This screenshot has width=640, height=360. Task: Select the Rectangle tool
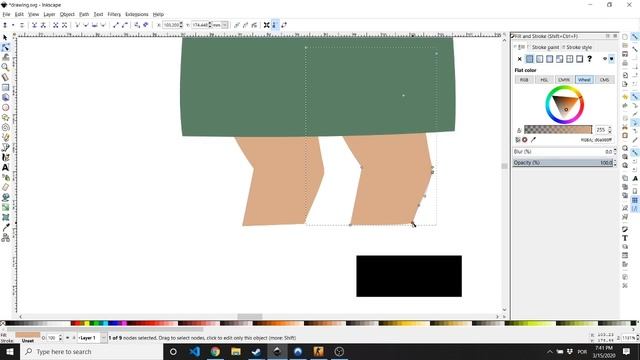coord(5,87)
